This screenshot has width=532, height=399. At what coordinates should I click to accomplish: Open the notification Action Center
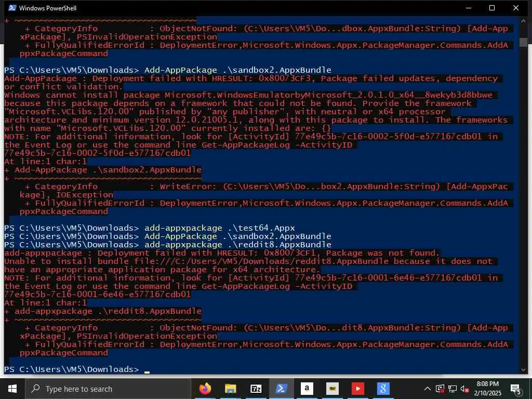515,389
